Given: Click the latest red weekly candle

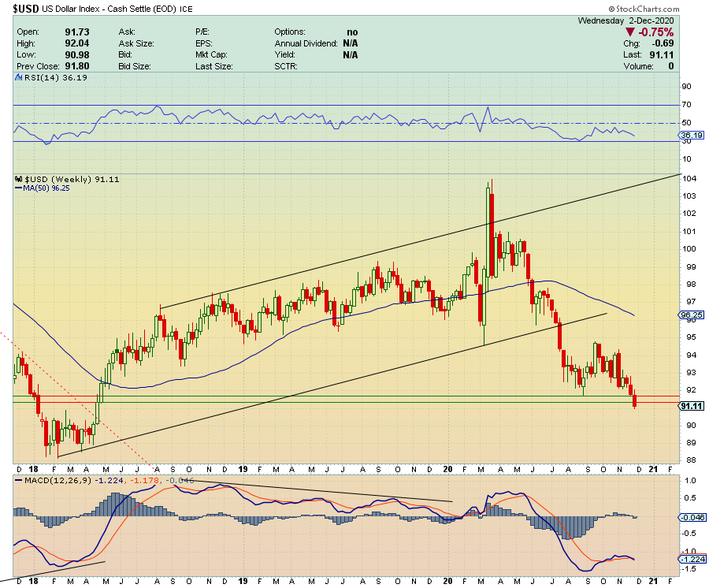Looking at the screenshot, I should coord(635,400).
